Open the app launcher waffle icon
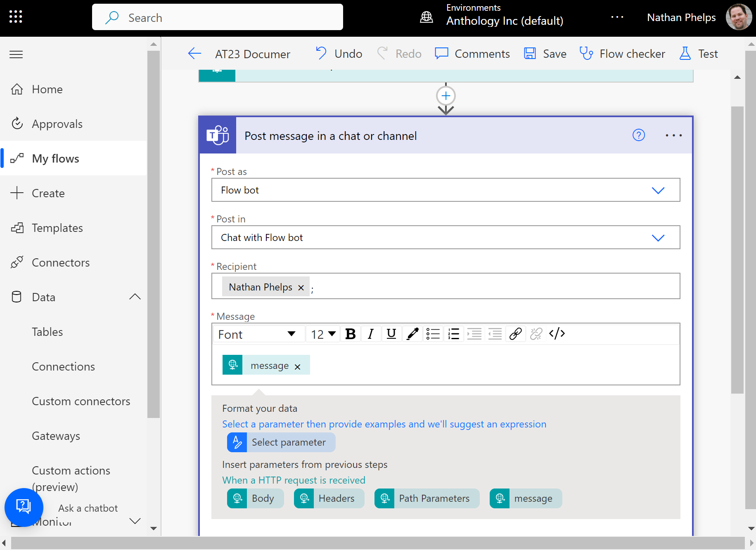The width and height of the screenshot is (756, 550). [16, 17]
